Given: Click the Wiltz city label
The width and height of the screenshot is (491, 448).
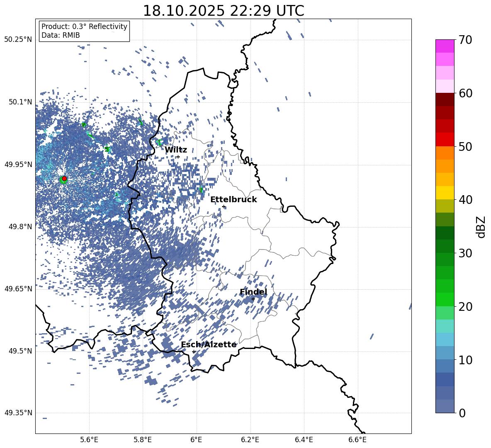Looking at the screenshot, I should pyautogui.click(x=176, y=150).
